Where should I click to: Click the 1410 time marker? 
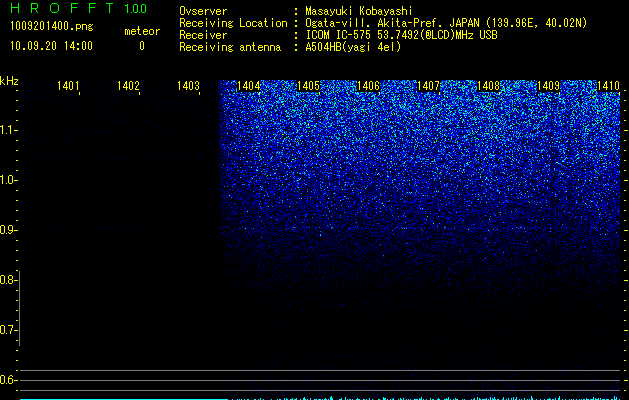click(x=608, y=86)
